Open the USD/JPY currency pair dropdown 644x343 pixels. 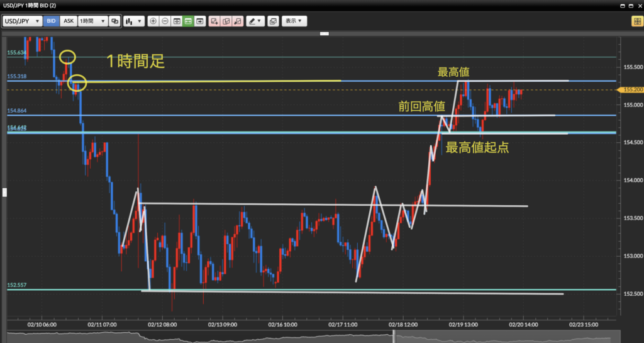(22, 21)
